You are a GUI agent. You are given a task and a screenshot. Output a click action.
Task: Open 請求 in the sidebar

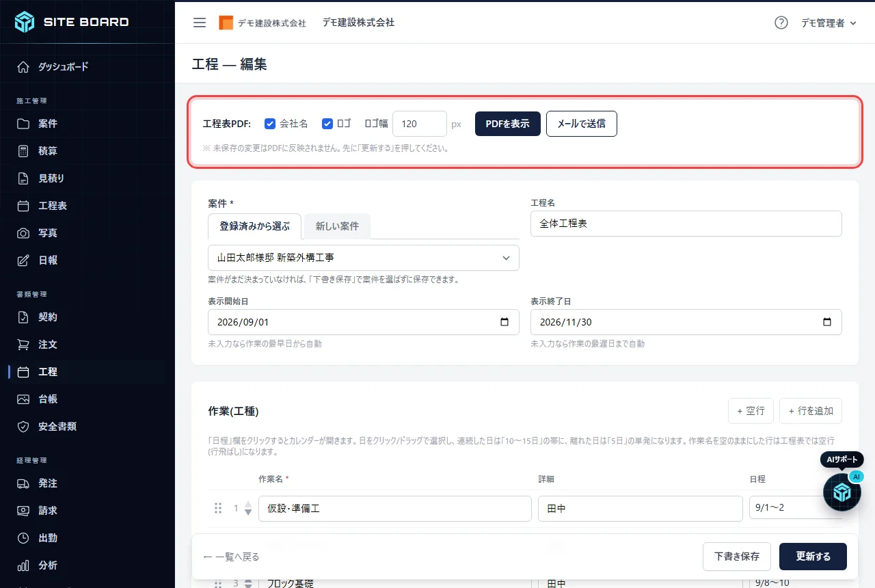coord(87,511)
